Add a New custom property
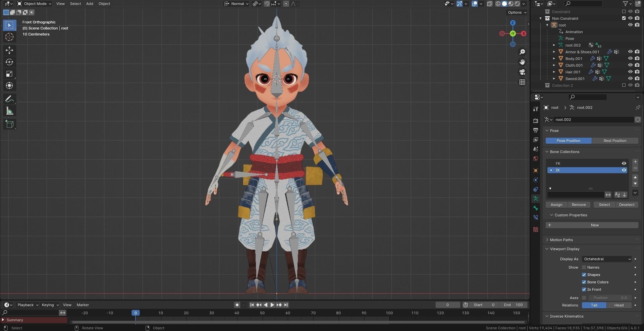The image size is (644, 331). click(592, 225)
